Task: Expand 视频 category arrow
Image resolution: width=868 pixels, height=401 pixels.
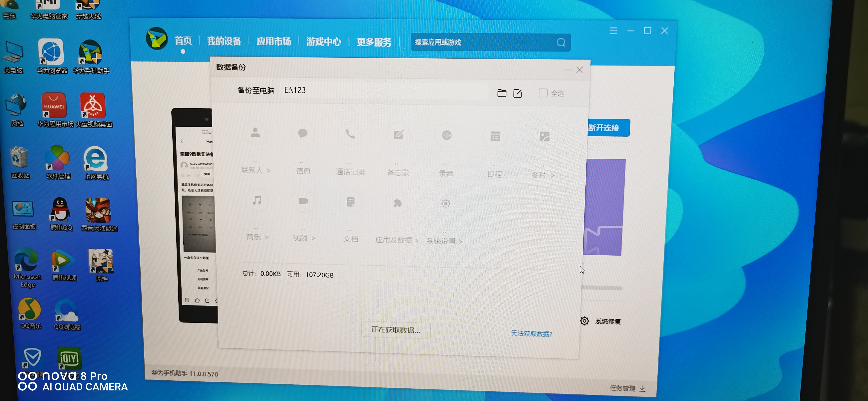Action: 313,238
